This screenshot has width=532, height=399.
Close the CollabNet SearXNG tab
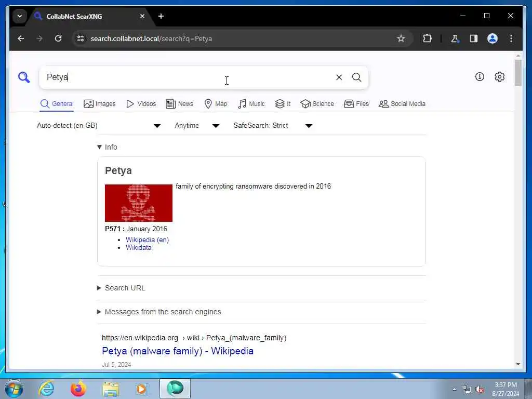click(x=142, y=16)
